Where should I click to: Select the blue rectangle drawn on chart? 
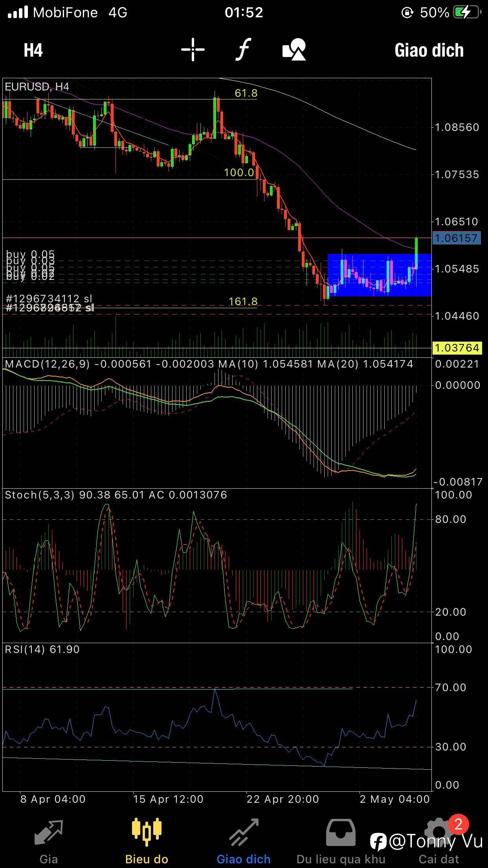pyautogui.click(x=380, y=275)
